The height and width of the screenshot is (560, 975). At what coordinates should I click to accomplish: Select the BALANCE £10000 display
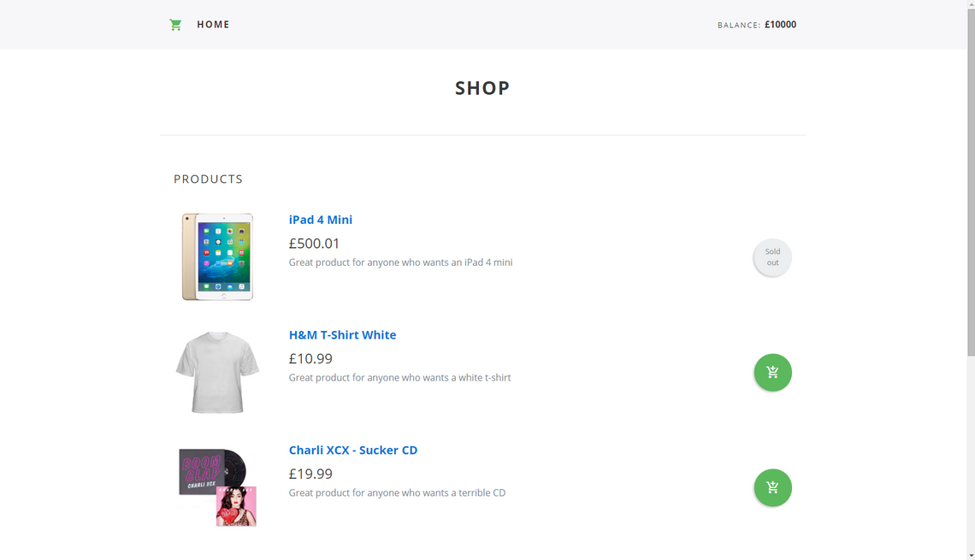pyautogui.click(x=757, y=25)
